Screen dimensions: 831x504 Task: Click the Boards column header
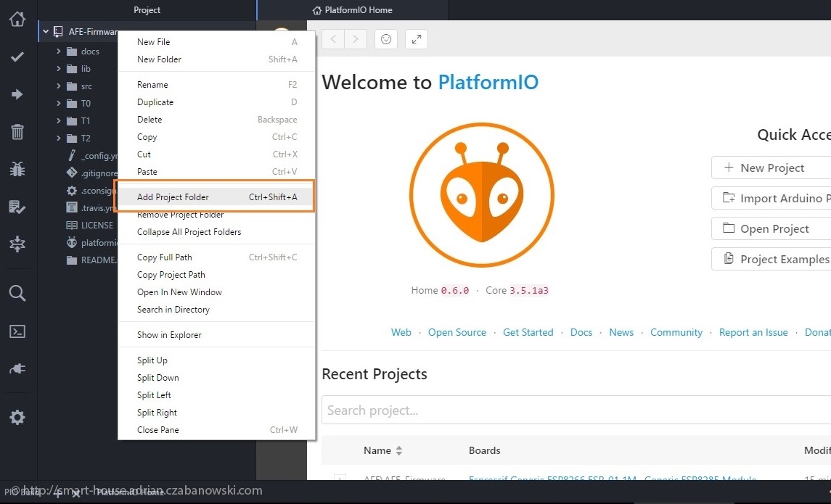pyautogui.click(x=484, y=450)
